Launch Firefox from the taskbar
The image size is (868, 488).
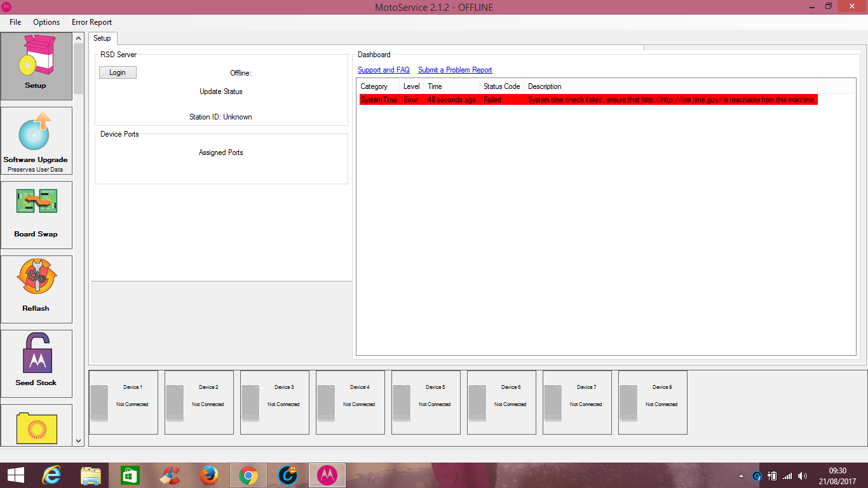pos(209,475)
